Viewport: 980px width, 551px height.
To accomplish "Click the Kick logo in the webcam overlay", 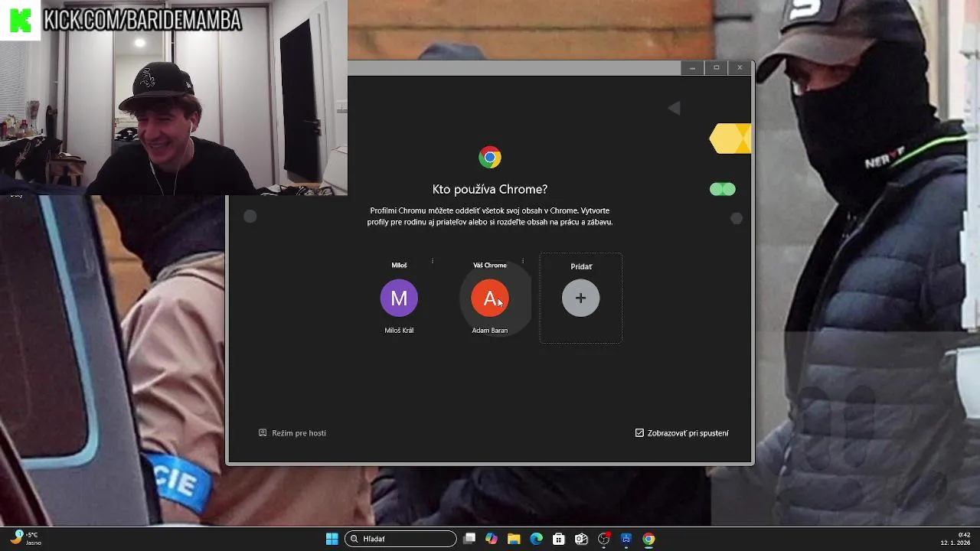I will [20, 20].
